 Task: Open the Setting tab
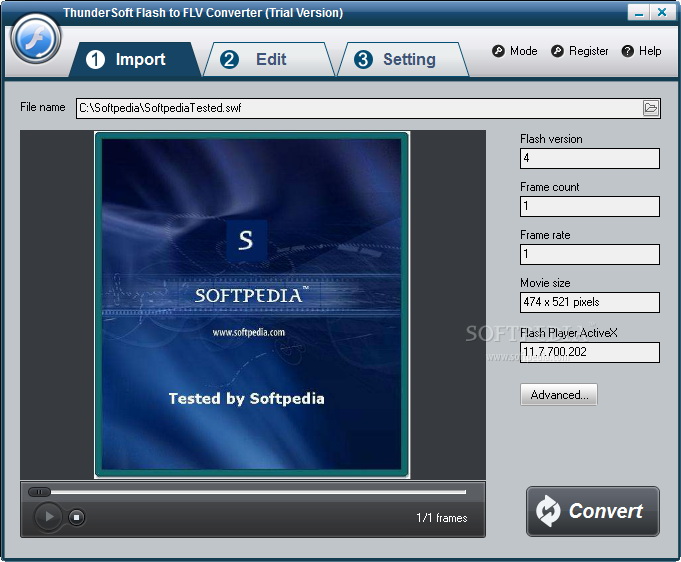(400, 60)
